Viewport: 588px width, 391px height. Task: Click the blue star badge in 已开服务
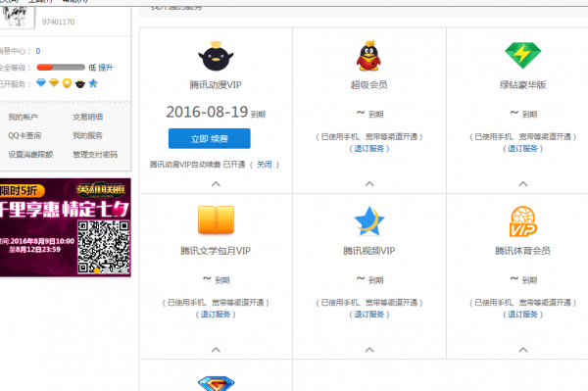(x=93, y=83)
